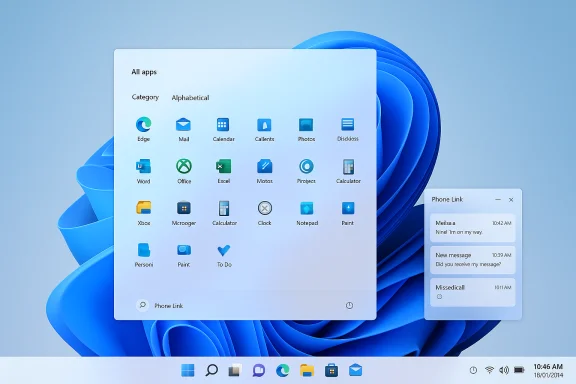This screenshot has width=576, height=384.
Task: Switch to the Category tab
Action: pyautogui.click(x=145, y=97)
